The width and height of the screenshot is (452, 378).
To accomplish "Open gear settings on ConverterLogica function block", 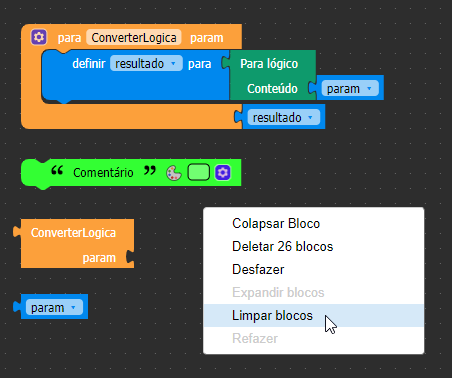I will 39,37.
